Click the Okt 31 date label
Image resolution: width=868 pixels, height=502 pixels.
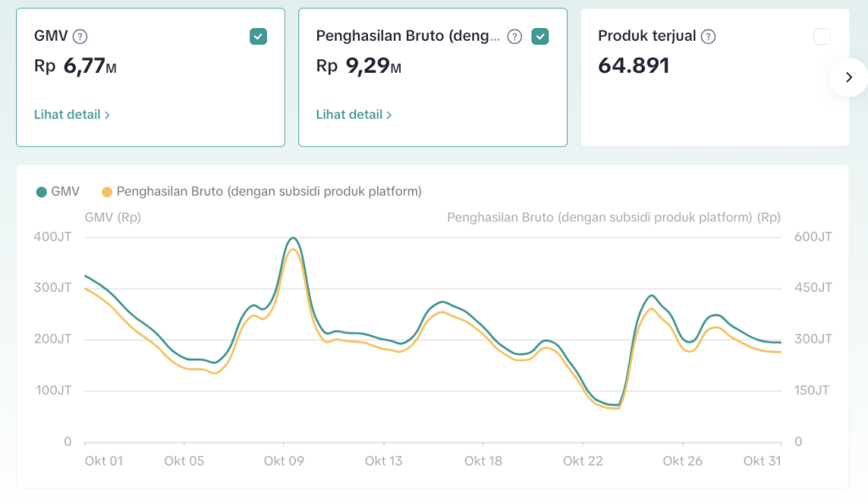pyautogui.click(x=761, y=461)
